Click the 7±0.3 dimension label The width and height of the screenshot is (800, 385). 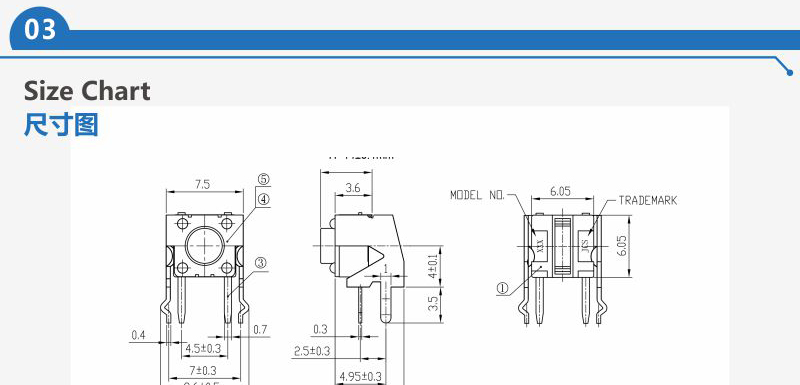pos(203,370)
